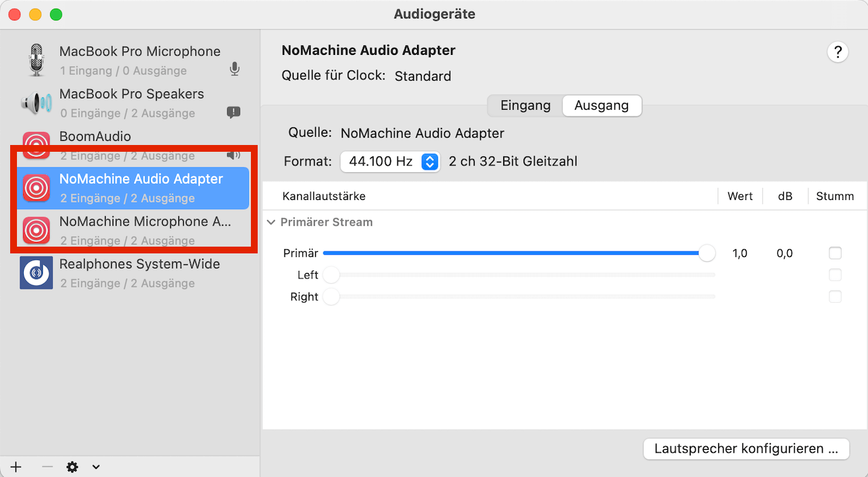Click the 'Quelle: NoMachine Audio Adapter' source value
The image size is (868, 477).
click(x=422, y=133)
